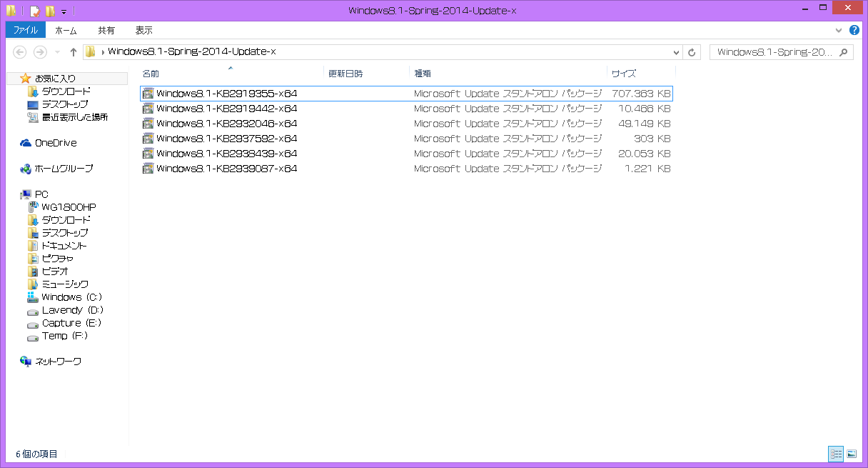This screenshot has height=468, width=868.
Task: Select the Windows8.1-KB2939087-x64 file icon
Action: 148,169
